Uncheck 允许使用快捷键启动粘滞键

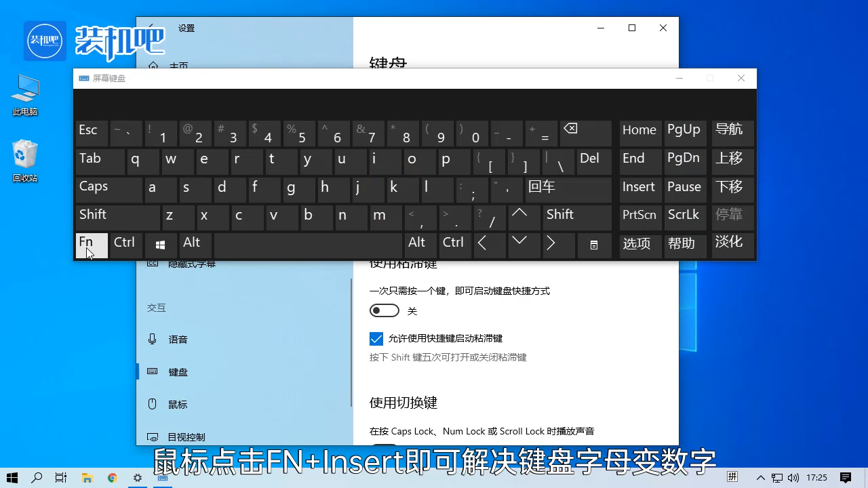[376, 338]
